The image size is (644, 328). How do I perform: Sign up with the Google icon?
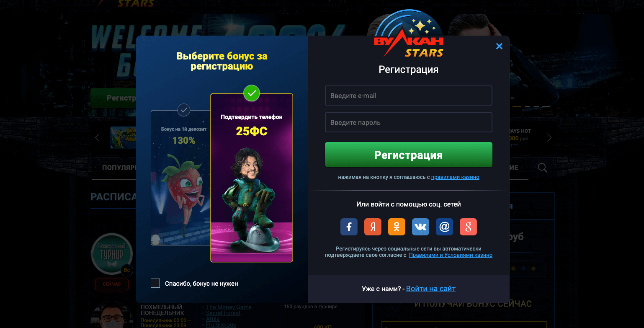pyautogui.click(x=468, y=227)
